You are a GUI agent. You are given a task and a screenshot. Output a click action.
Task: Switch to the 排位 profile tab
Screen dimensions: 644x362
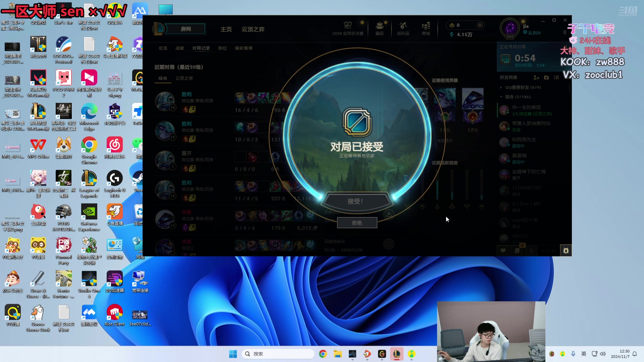222,48
